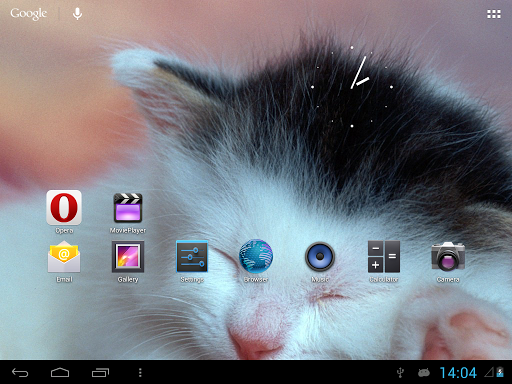This screenshot has height=384, width=512.
Task: Open the analog clock widget
Action: (x=352, y=87)
